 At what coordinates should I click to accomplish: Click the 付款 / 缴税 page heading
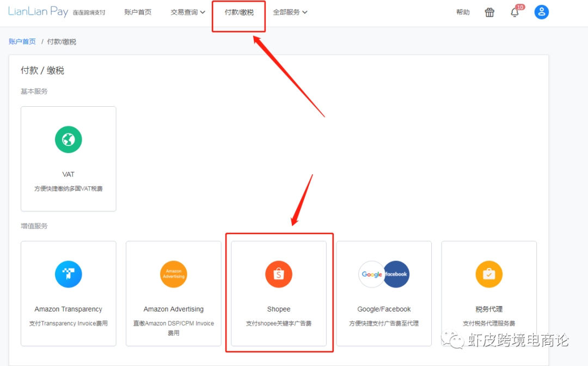click(x=42, y=70)
